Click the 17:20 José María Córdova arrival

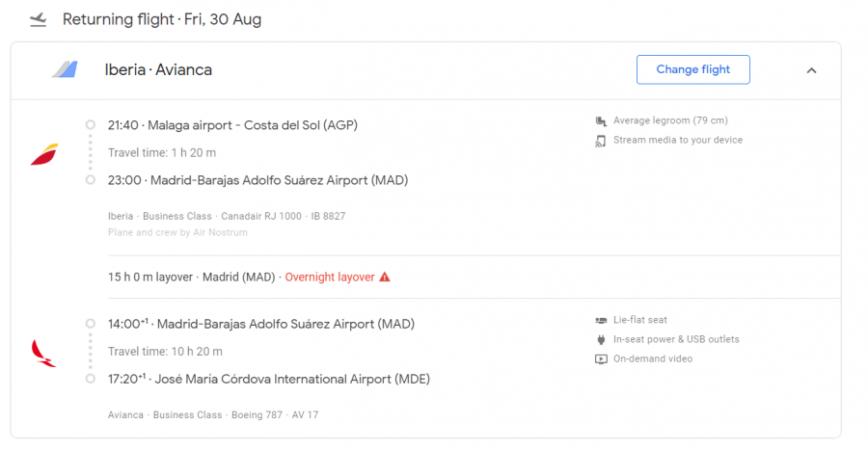click(269, 380)
